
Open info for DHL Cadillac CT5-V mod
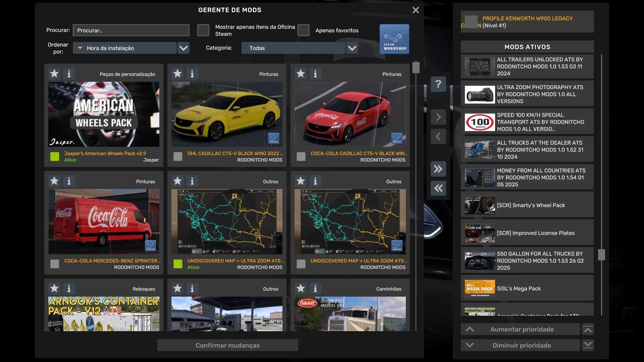click(x=192, y=74)
